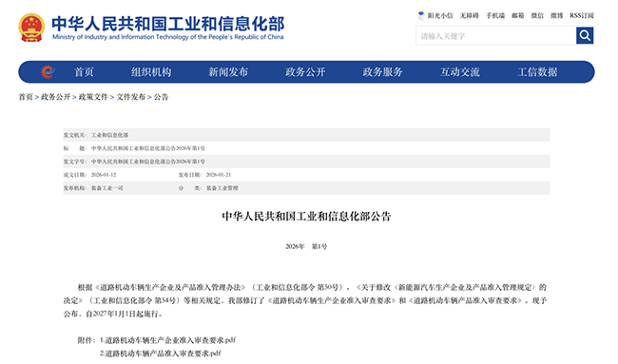Click the English ministry name subtitle

[x=168, y=37]
